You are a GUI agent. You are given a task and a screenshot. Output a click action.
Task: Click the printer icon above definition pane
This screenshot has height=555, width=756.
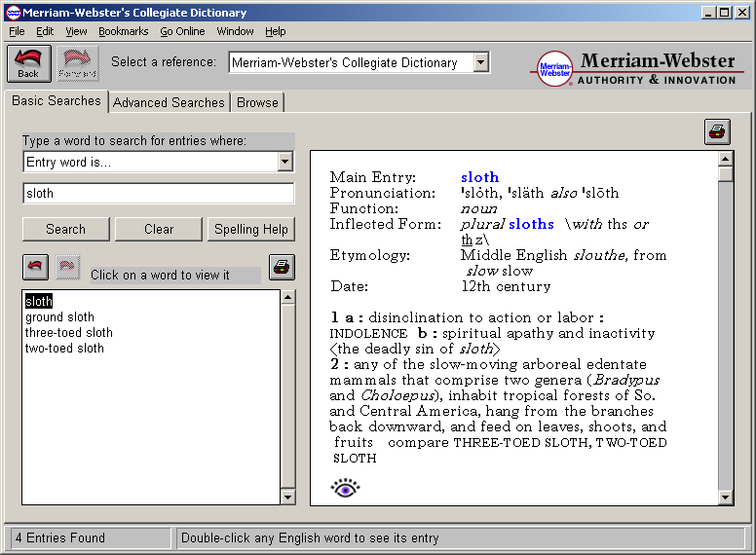tap(717, 131)
